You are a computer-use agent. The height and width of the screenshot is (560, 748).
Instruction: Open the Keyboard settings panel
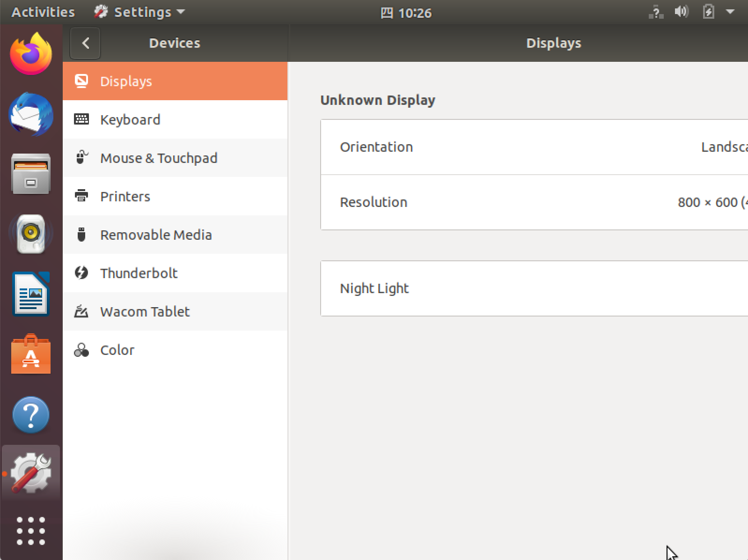click(175, 119)
